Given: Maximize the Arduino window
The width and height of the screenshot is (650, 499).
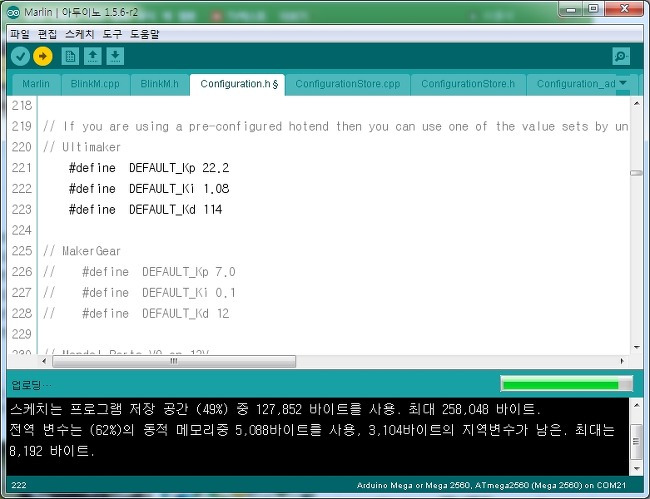Looking at the screenshot, I should [593, 9].
